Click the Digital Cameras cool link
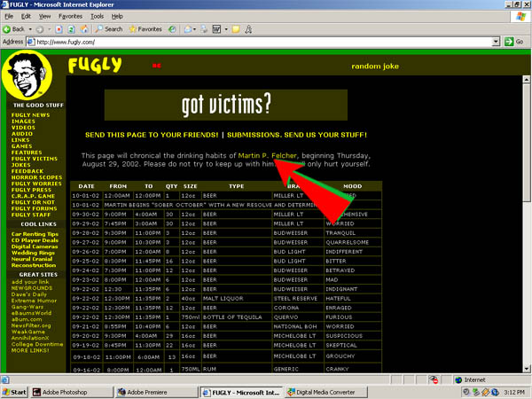The height and width of the screenshot is (399, 532). point(35,246)
